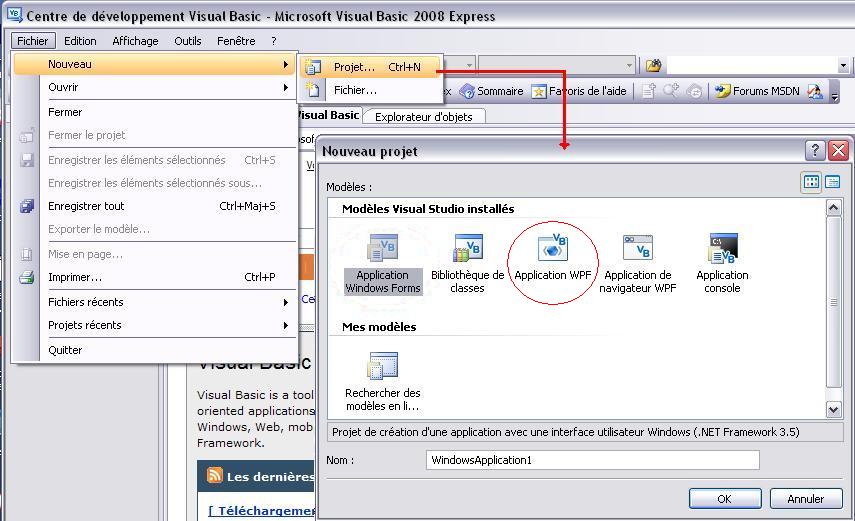
Task: Switch to Explorateur d'objets tab
Action: [424, 117]
